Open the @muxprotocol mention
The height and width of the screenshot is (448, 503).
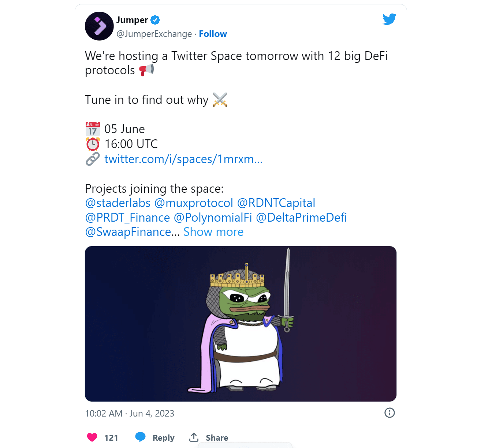pos(194,203)
